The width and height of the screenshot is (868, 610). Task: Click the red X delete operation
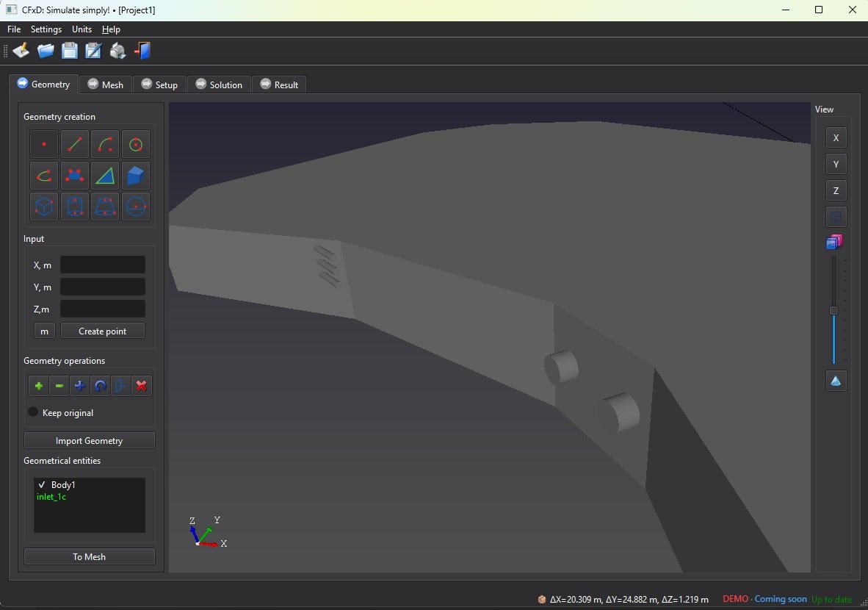click(142, 386)
